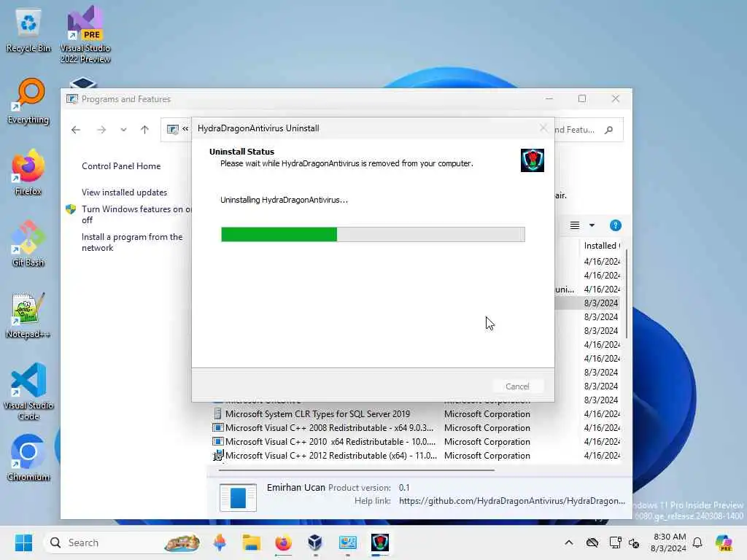
Task: Switch to HydraDragonAntivirus uninstaller taskbar icon
Action: 379,542
